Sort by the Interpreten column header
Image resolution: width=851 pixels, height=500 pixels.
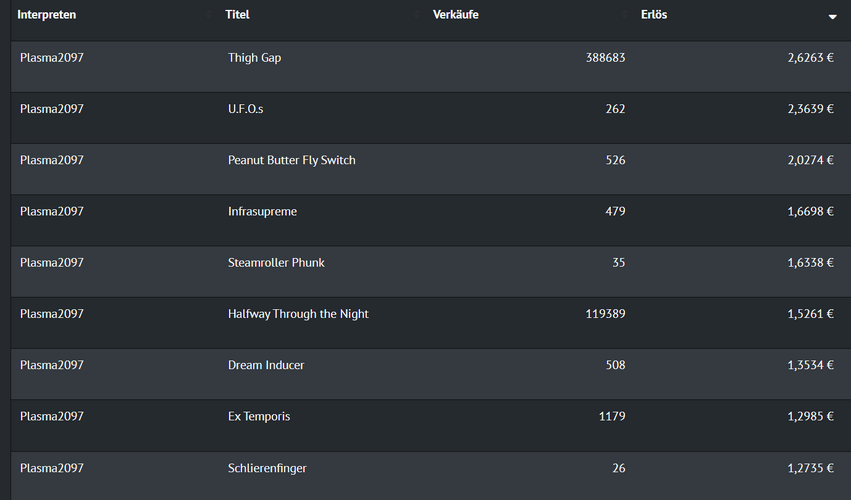(x=47, y=15)
